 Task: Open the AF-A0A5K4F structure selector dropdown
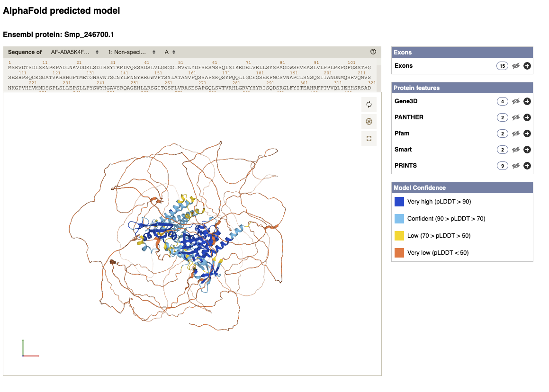tap(74, 52)
